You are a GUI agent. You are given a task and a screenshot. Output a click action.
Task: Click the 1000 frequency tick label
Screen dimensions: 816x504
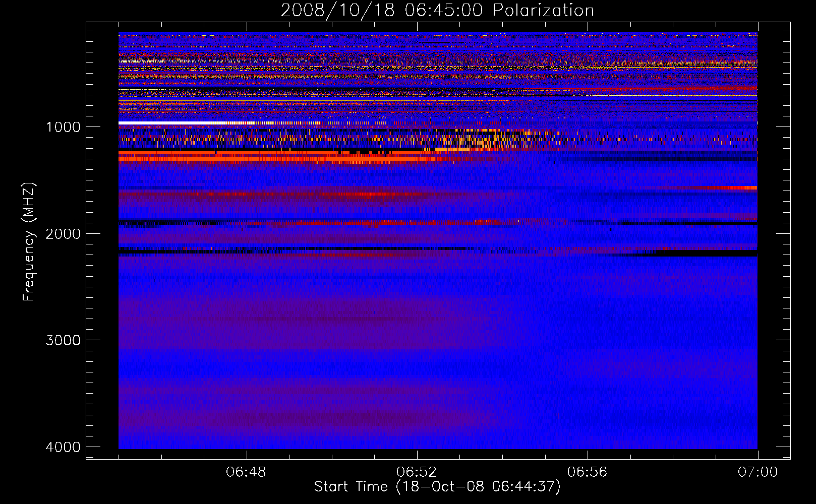[x=63, y=127]
